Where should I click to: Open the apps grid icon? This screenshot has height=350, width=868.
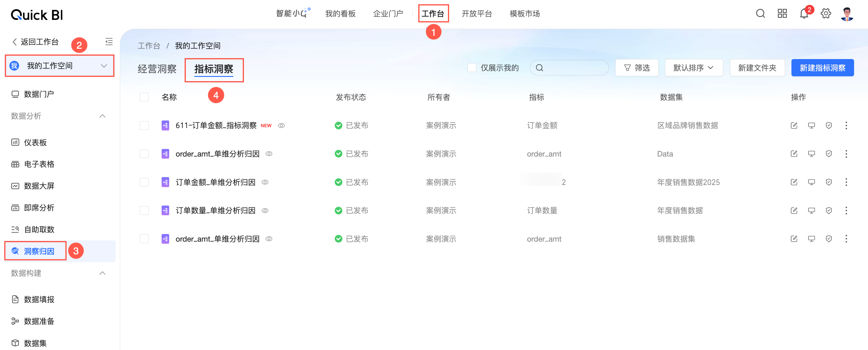782,14
